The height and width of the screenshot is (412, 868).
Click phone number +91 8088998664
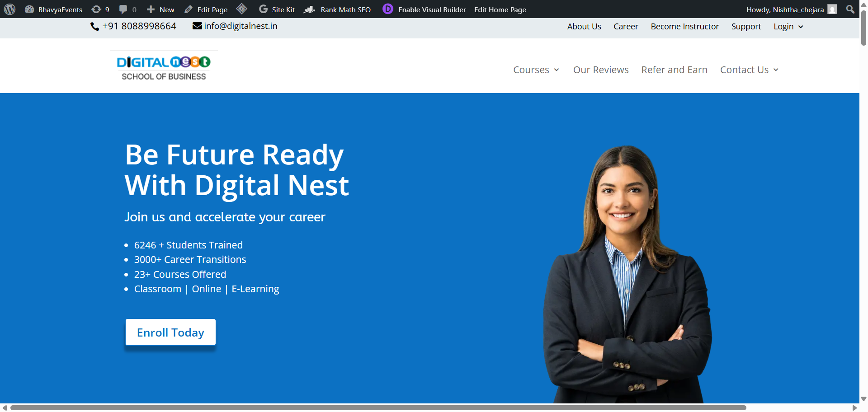point(139,26)
